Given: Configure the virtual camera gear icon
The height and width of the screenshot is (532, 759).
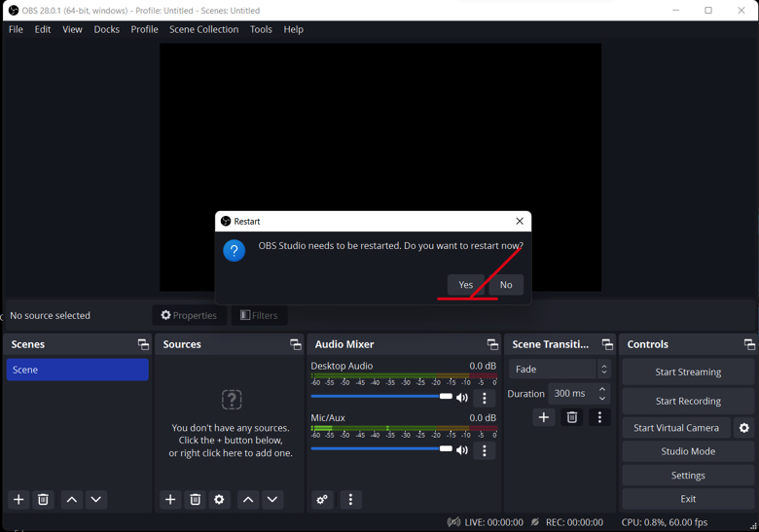Looking at the screenshot, I should coord(744,428).
